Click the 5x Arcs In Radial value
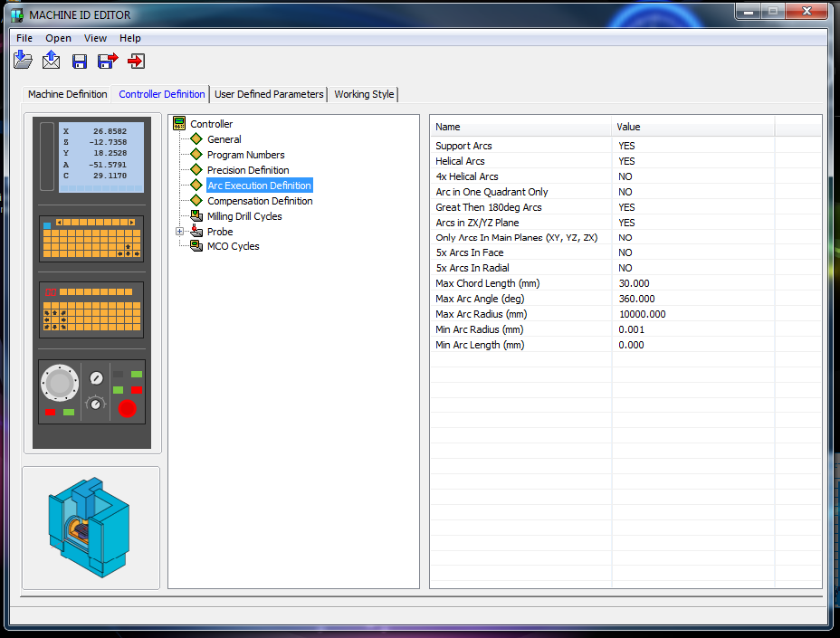Image resolution: width=840 pixels, height=638 pixels. click(625, 268)
